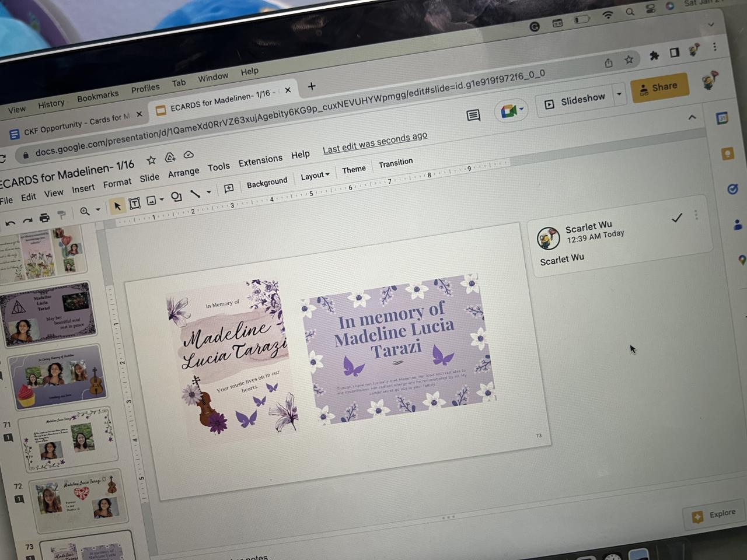747x560 pixels.
Task: Open the Tools menu
Action: [x=219, y=167]
